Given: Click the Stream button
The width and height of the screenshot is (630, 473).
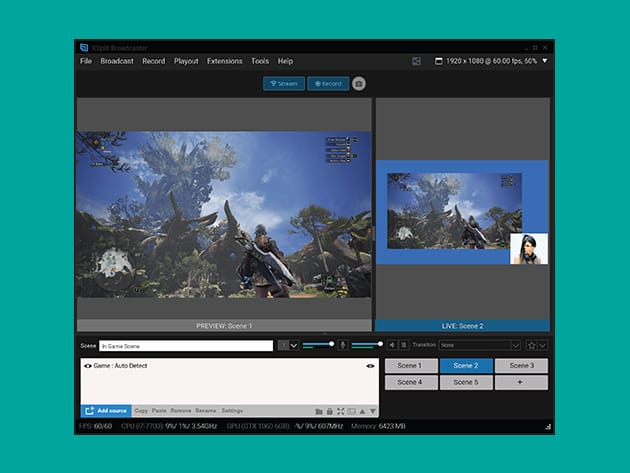Looking at the screenshot, I should click(x=284, y=84).
